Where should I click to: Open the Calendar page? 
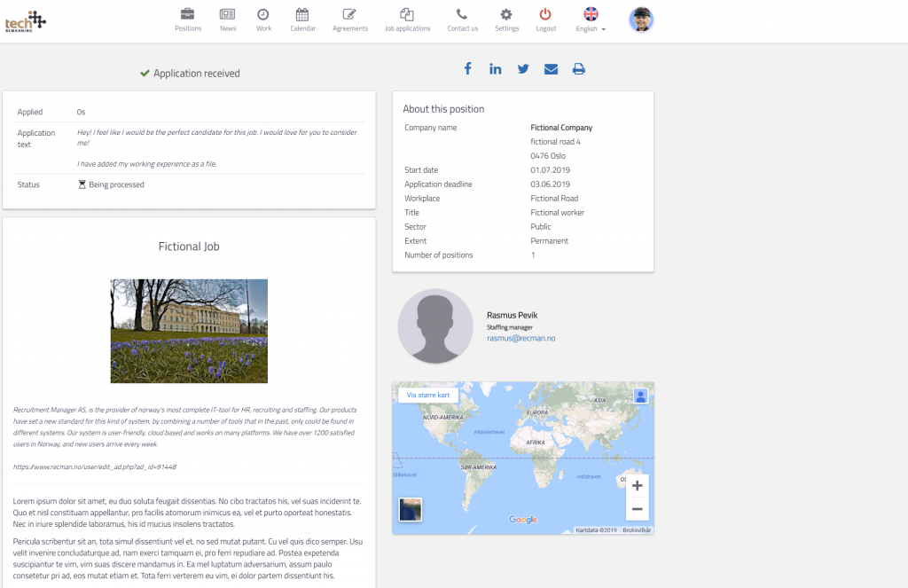click(x=302, y=20)
